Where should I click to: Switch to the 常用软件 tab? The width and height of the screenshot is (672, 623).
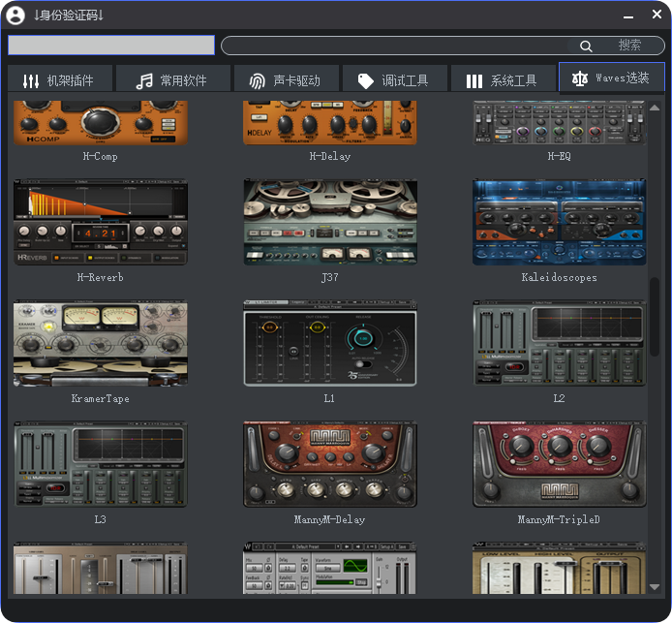(x=173, y=78)
